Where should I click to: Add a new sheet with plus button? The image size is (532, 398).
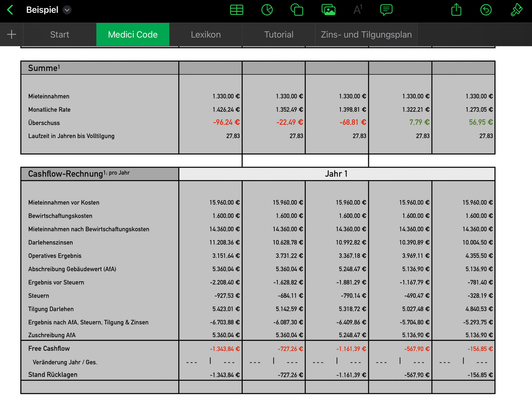pyautogui.click(x=11, y=35)
